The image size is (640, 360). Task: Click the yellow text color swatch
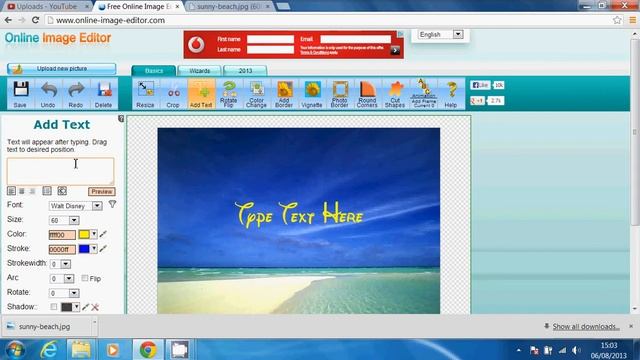pos(84,234)
